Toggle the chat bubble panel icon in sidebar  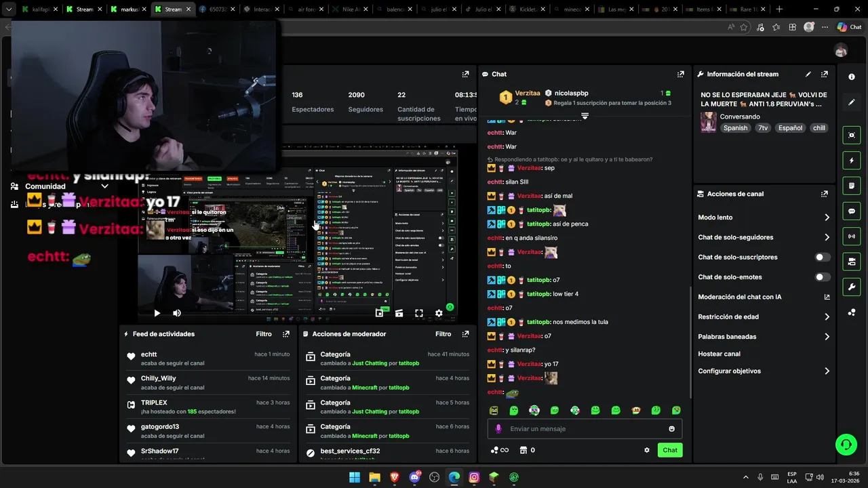pyautogui.click(x=852, y=211)
